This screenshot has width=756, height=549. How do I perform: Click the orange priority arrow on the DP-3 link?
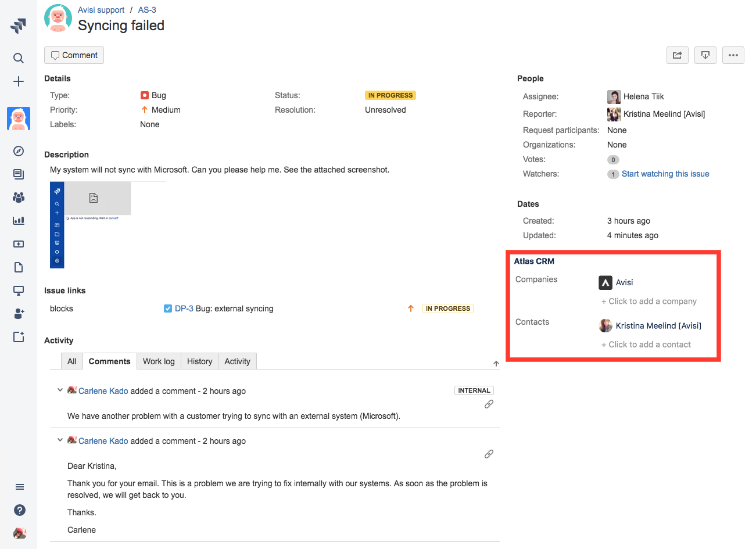pyautogui.click(x=411, y=308)
